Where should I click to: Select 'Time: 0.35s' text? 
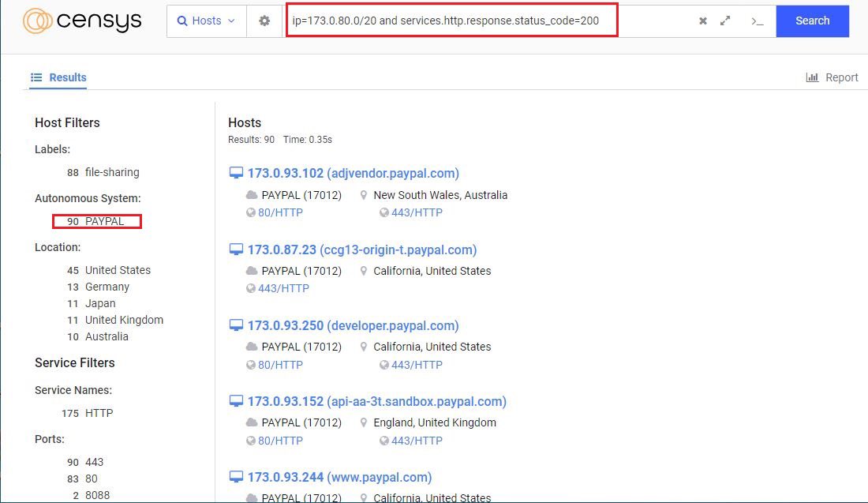(308, 140)
